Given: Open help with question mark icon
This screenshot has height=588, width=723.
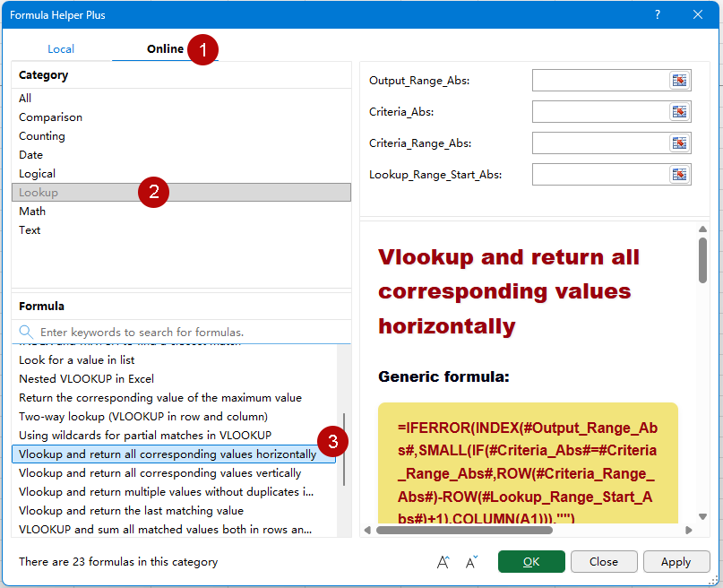Looking at the screenshot, I should 658,14.
